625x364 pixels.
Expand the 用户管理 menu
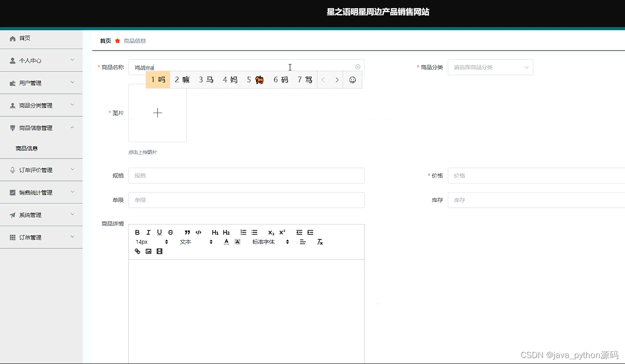coord(41,83)
